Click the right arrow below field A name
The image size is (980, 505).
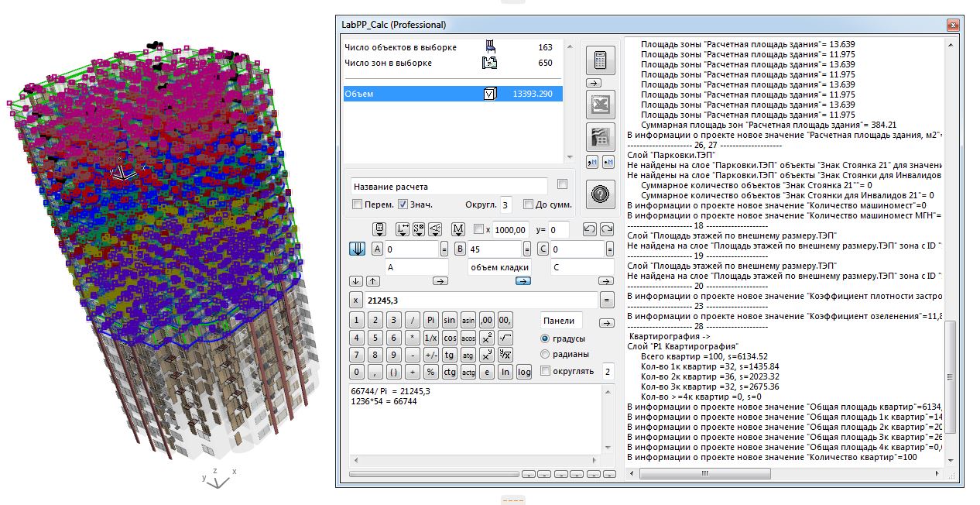[x=439, y=280]
